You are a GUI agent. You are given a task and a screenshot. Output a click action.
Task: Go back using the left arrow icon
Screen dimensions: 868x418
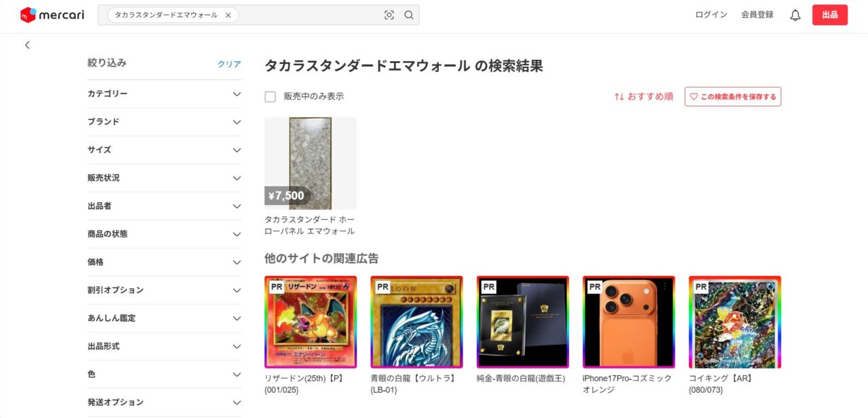[x=27, y=45]
